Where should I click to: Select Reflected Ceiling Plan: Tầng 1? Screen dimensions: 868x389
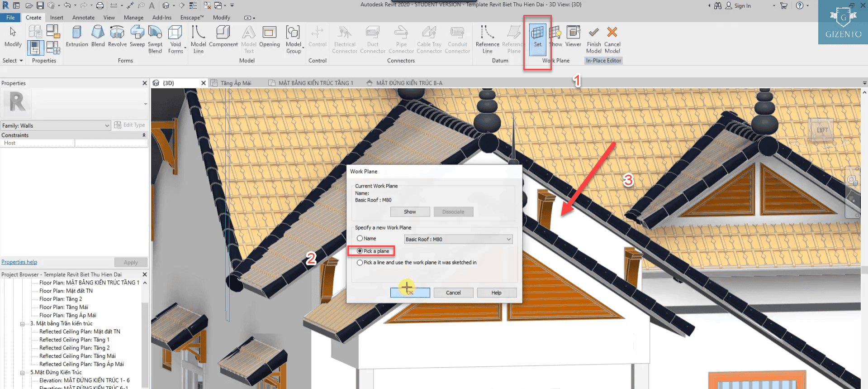[74, 340]
